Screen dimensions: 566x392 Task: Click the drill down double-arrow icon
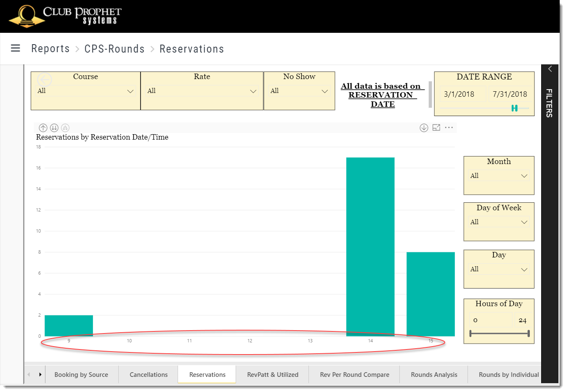tap(55, 127)
